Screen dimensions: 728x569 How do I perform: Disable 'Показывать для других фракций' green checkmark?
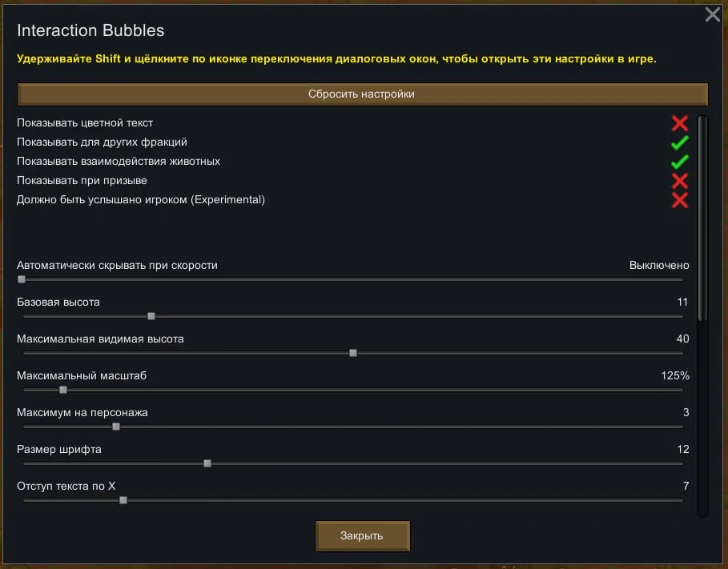click(680, 142)
